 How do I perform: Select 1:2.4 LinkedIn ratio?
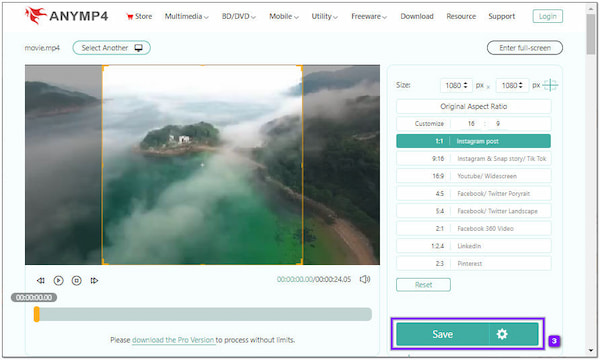tap(473, 246)
